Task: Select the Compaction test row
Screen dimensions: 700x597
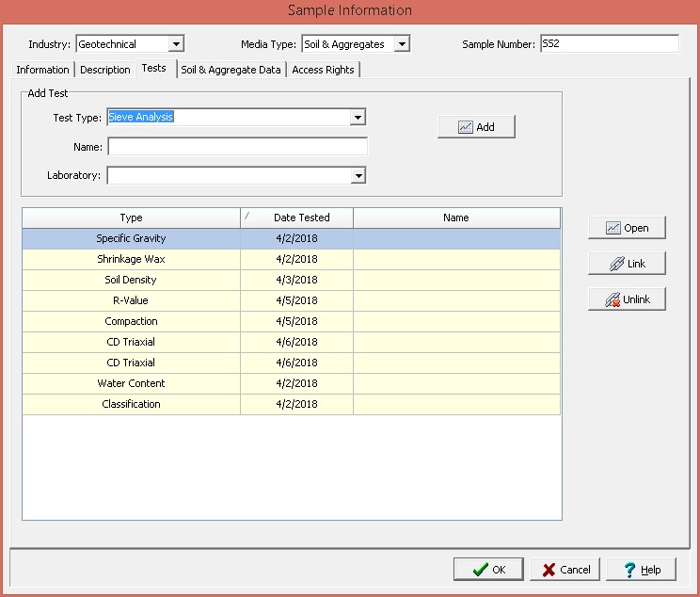Action: [x=131, y=321]
